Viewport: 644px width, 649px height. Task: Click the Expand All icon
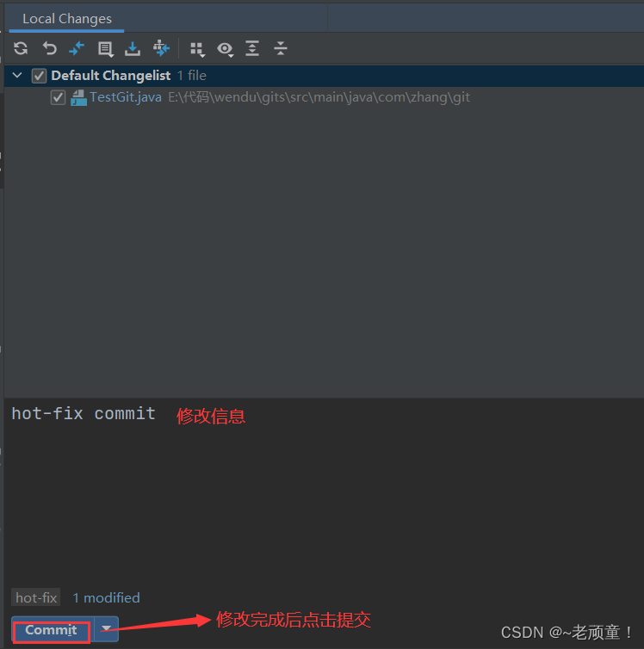252,48
